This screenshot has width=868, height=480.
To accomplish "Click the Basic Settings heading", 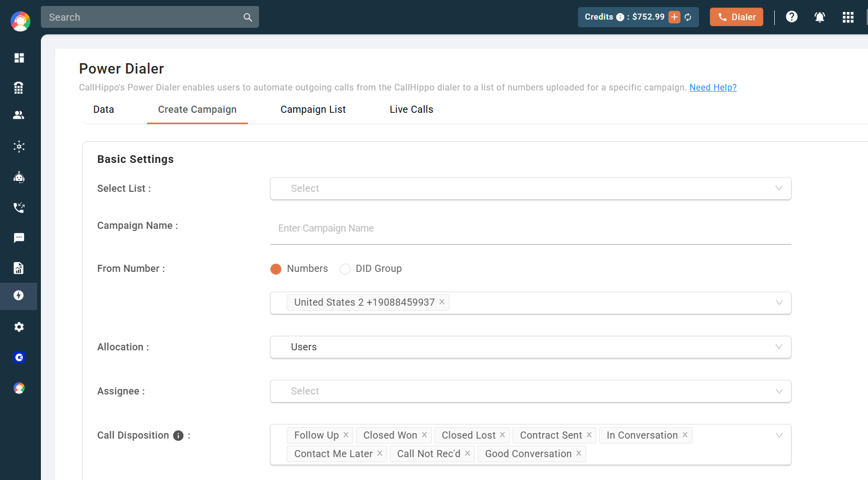I will [x=136, y=159].
